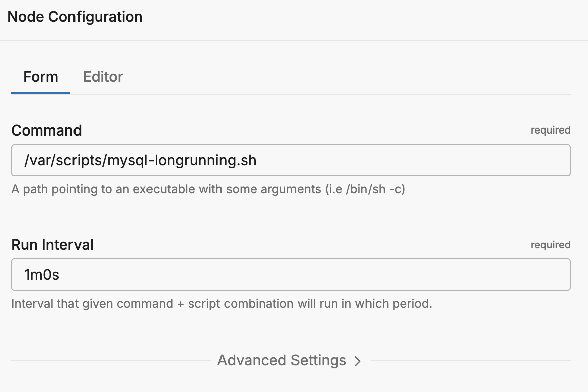Click the divider line right of Advanced Settings
The height and width of the screenshot is (392, 588).
point(471,361)
